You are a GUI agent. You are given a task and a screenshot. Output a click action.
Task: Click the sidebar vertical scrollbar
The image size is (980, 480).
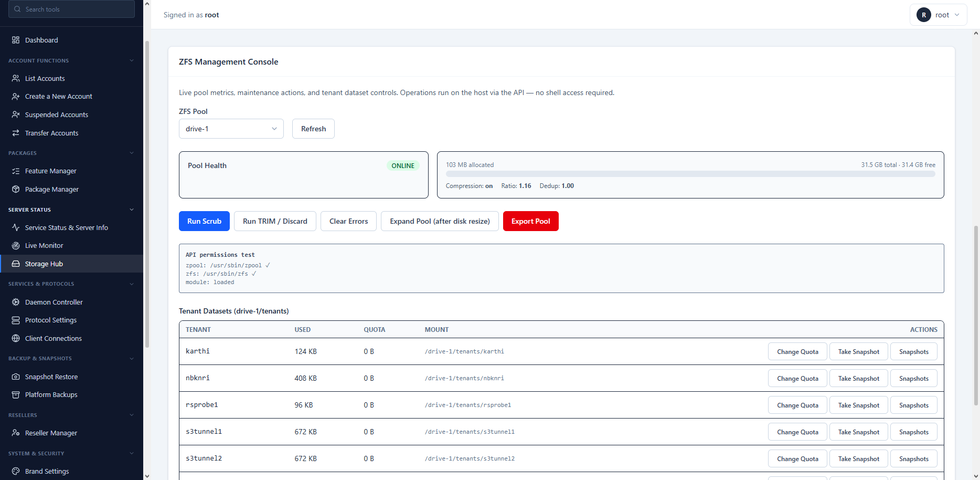(147, 194)
